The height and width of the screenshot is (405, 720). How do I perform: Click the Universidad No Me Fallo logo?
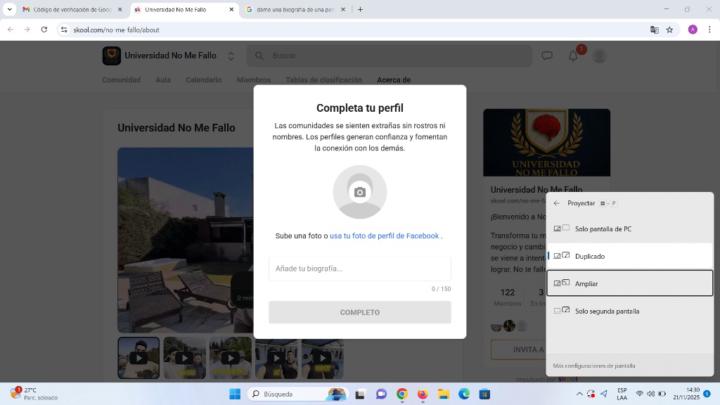point(111,56)
